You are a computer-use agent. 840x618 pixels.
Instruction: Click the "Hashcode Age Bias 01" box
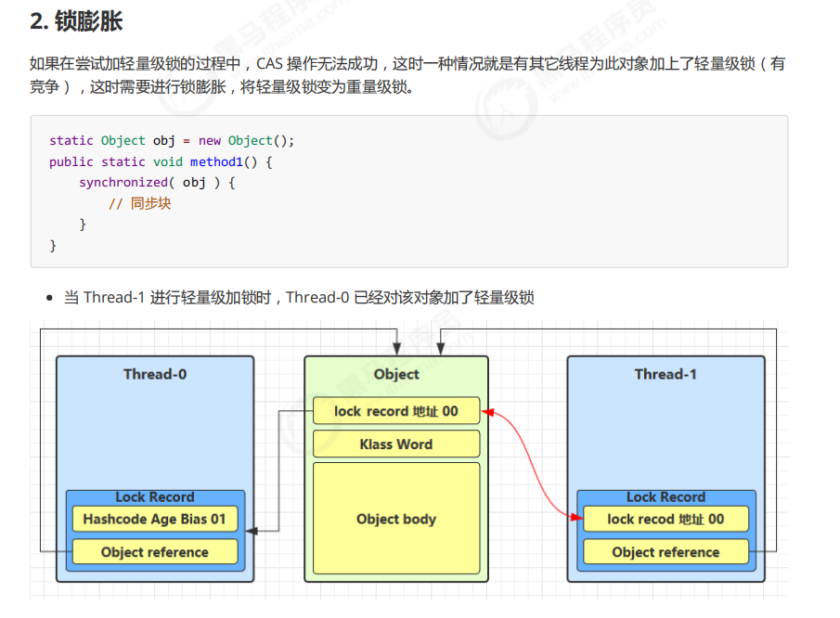click(155, 519)
